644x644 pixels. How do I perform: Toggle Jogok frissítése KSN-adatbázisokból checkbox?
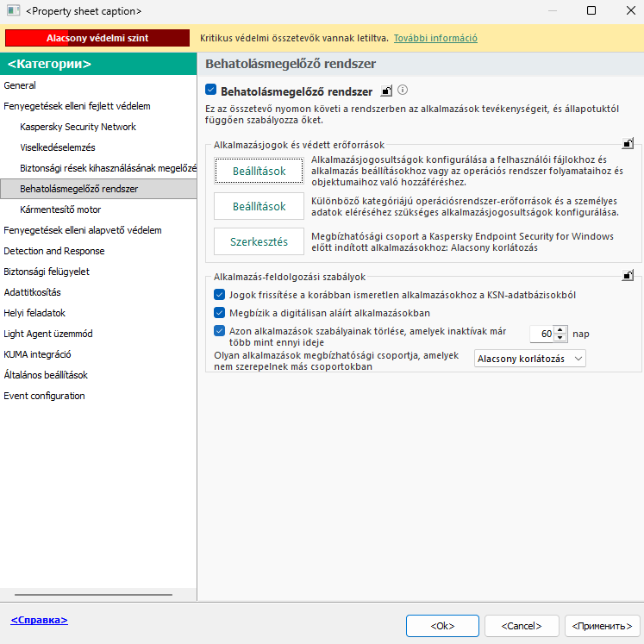(219, 295)
